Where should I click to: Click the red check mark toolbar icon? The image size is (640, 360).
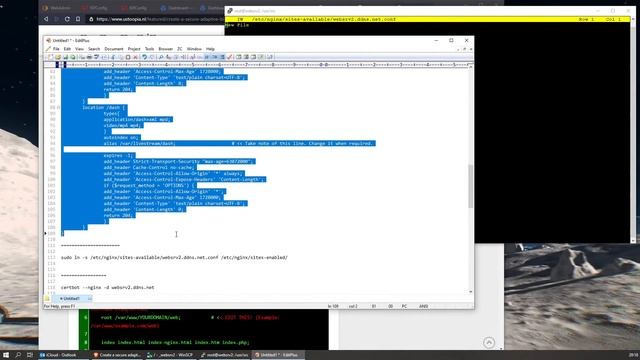pos(229,57)
